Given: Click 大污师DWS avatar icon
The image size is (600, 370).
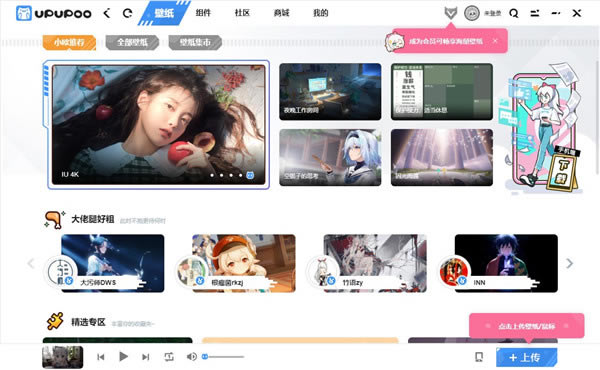Looking at the screenshot, I should [61, 272].
